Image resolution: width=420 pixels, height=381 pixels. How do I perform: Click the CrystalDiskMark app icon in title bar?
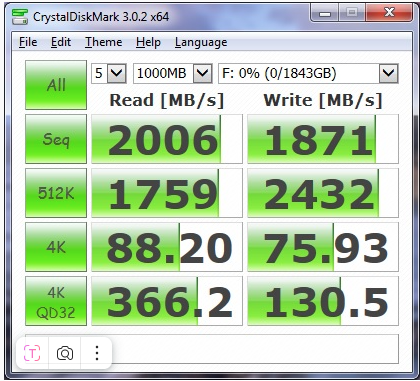[20, 17]
